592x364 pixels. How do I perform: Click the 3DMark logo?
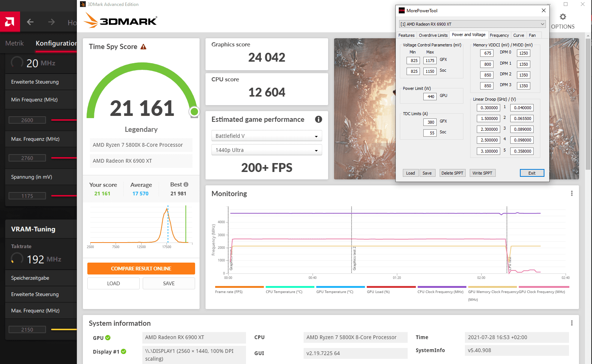[120, 20]
